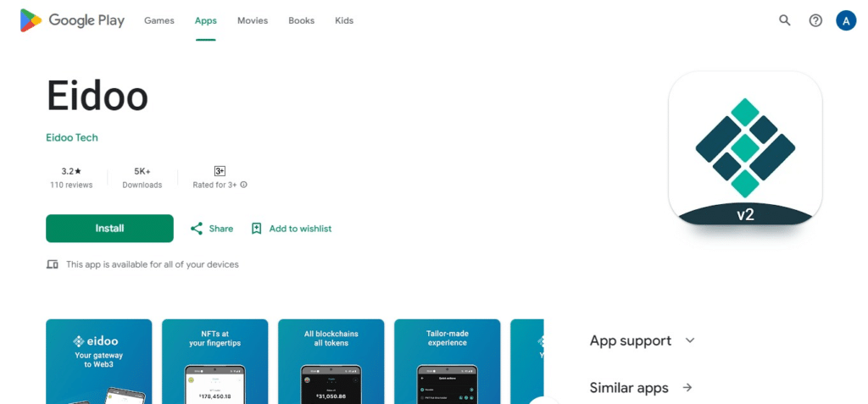Switch to the Books tab
This screenshot has height=404, width=868.
click(301, 20)
